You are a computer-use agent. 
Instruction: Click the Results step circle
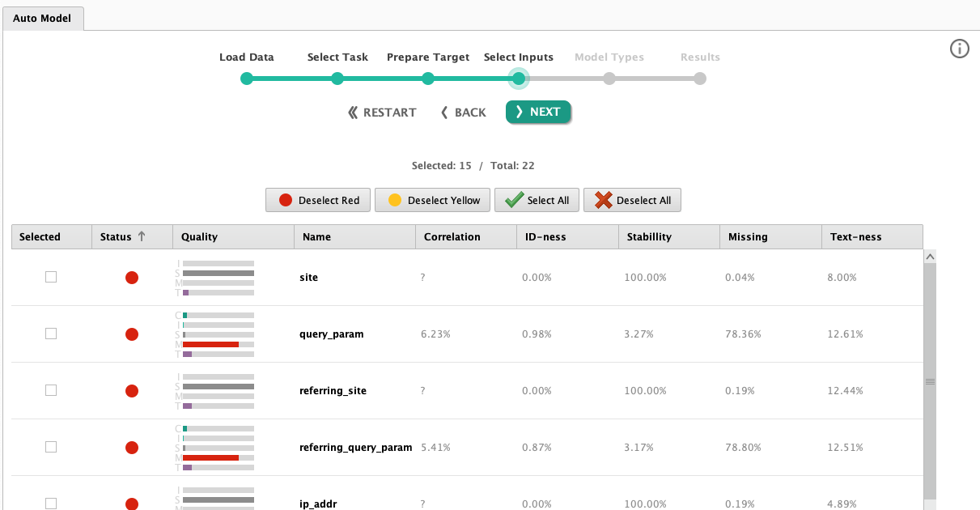[700, 79]
